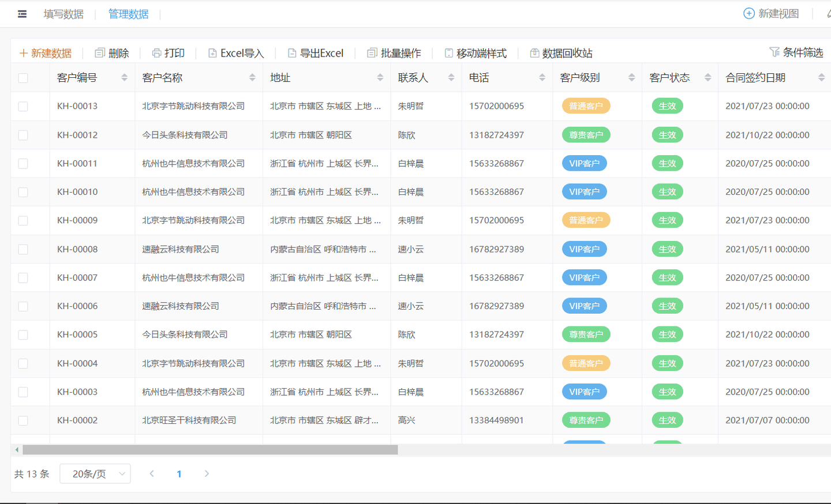Viewport: 831px width, 504px height.
Task: Click the Excel导入 file icon
Action: pyautogui.click(x=212, y=53)
